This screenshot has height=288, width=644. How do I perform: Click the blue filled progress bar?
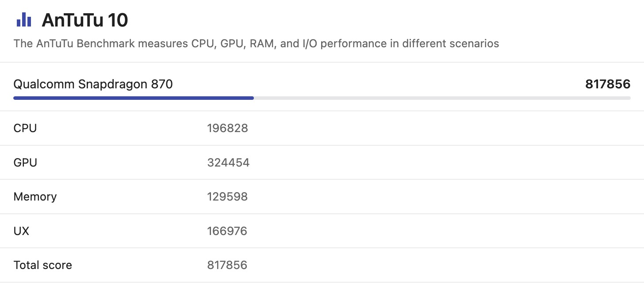pyautogui.click(x=134, y=98)
